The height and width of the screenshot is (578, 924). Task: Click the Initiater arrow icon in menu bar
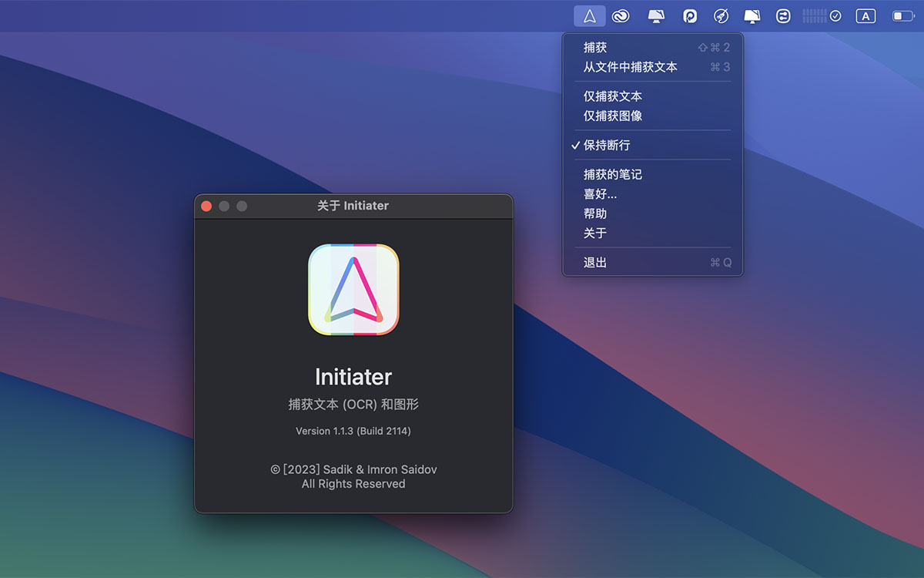pyautogui.click(x=590, y=16)
